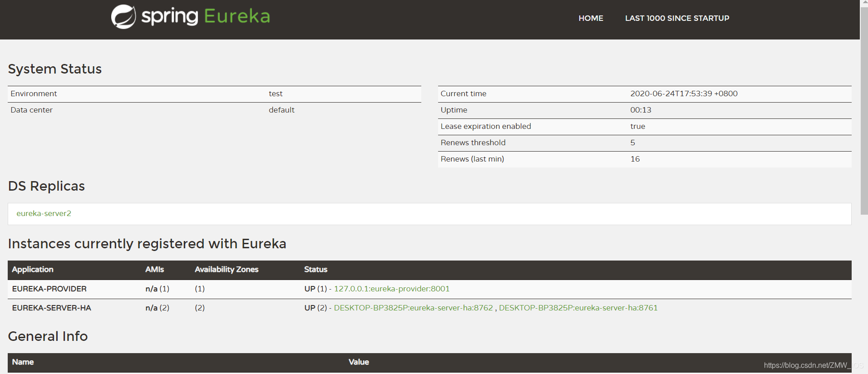This screenshot has width=868, height=374.
Task: Click the AMIs column header
Action: [x=154, y=270]
